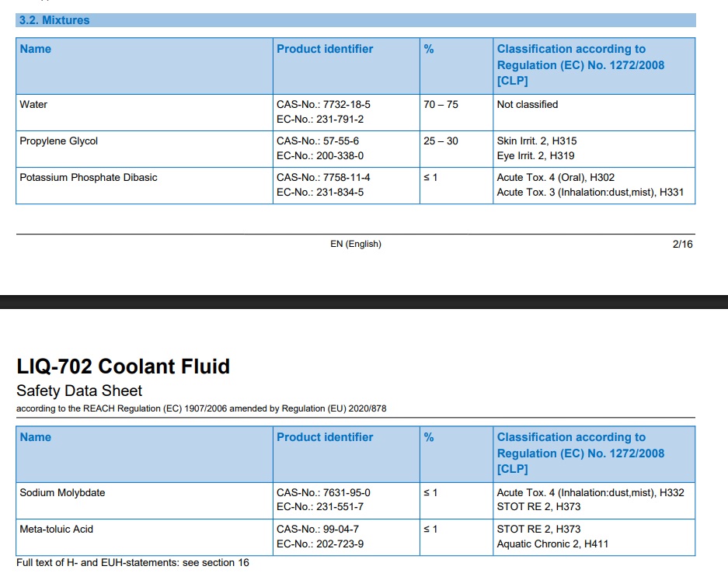Image resolution: width=728 pixels, height=587 pixels.
Task: Click the REACH Regulation (EC) 1907/2006 line
Action: [201, 409]
